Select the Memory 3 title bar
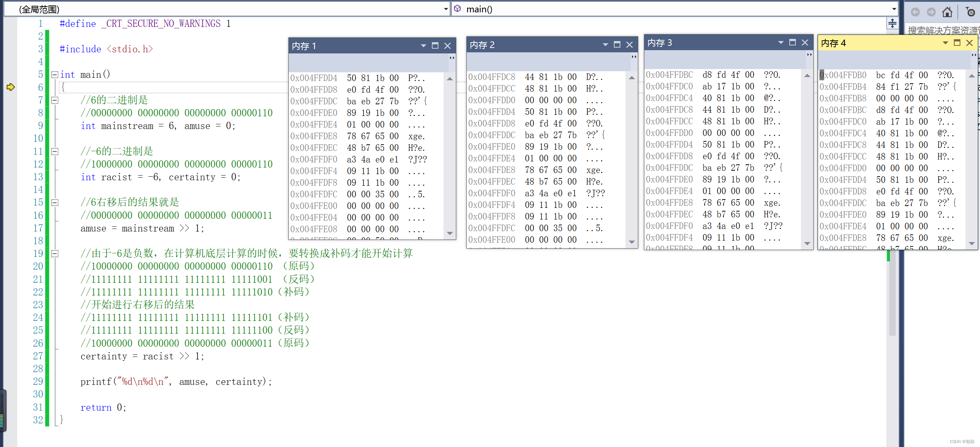The width and height of the screenshot is (980, 447). (728, 42)
